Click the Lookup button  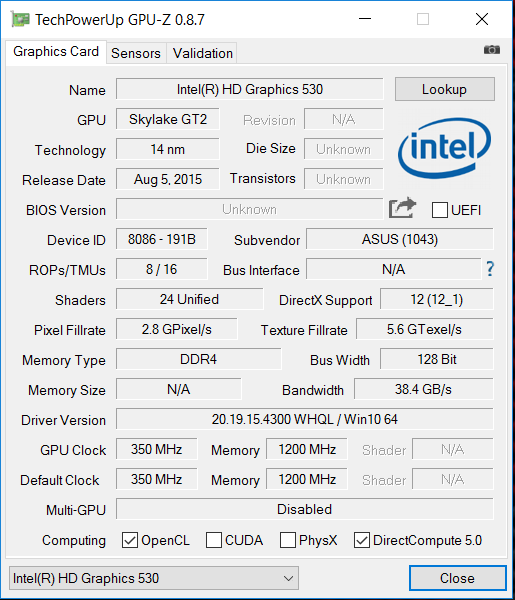[x=445, y=89]
